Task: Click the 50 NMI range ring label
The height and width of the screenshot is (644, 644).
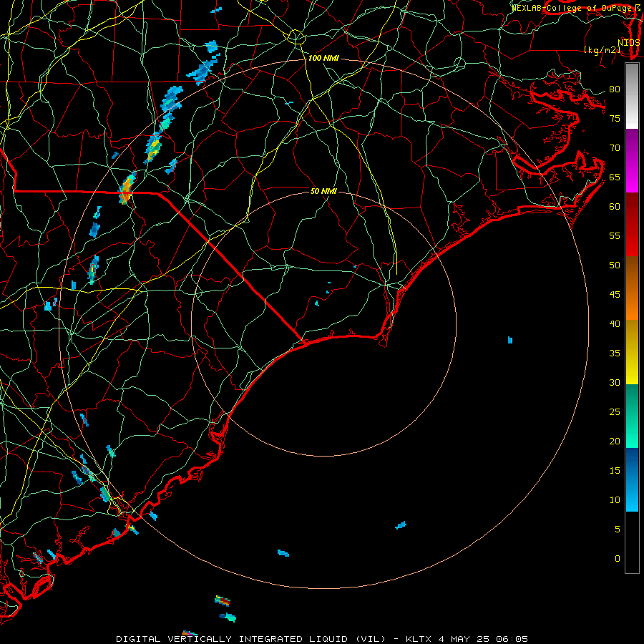Action: (323, 191)
